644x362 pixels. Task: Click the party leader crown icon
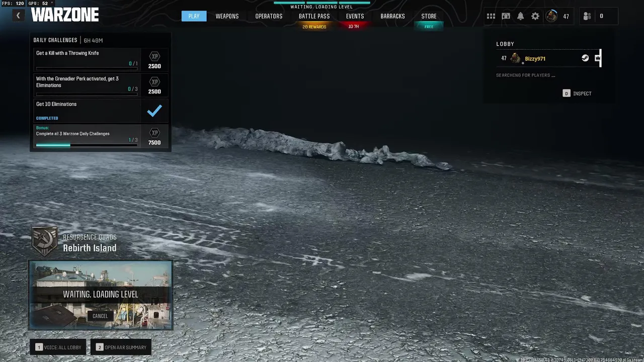click(597, 58)
